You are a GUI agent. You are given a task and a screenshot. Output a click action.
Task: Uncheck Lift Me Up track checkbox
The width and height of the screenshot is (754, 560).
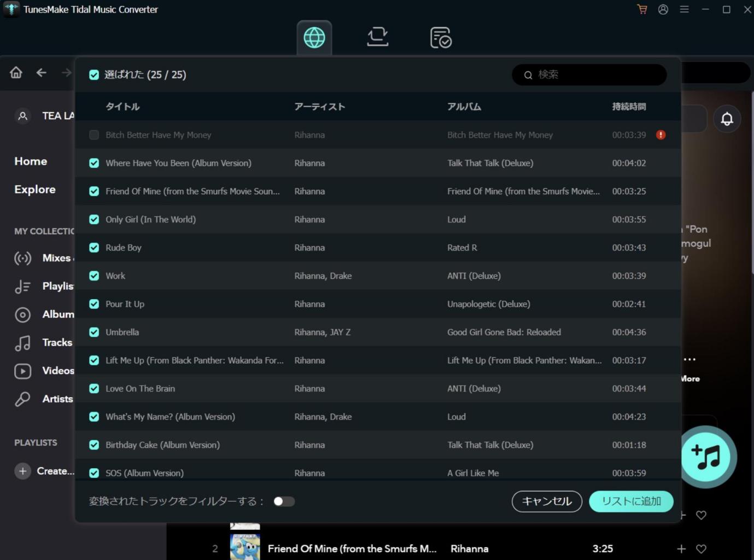(94, 360)
